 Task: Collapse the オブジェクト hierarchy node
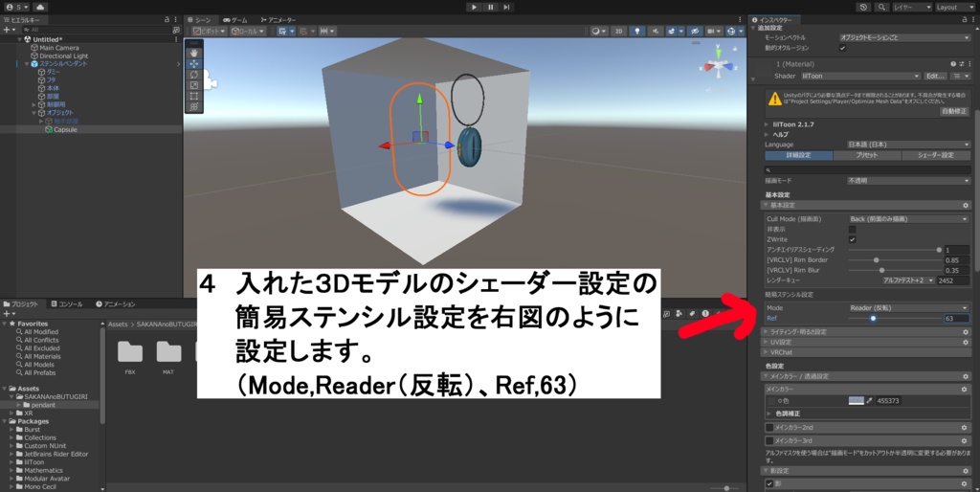pyautogui.click(x=35, y=113)
